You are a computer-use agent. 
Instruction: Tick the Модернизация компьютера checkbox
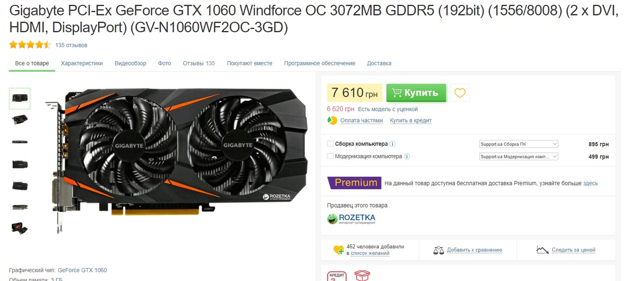[330, 157]
